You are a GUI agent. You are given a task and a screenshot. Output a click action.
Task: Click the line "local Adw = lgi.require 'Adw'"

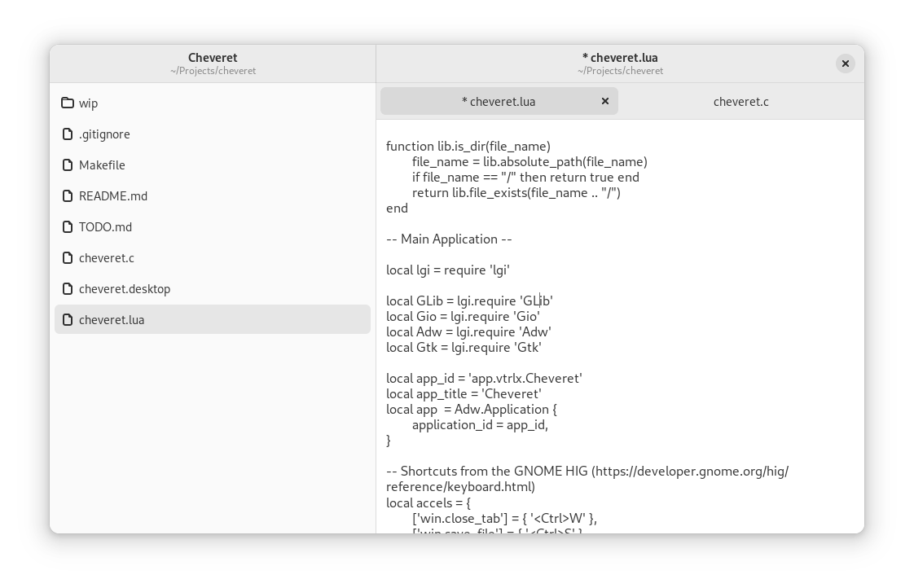[x=468, y=332]
